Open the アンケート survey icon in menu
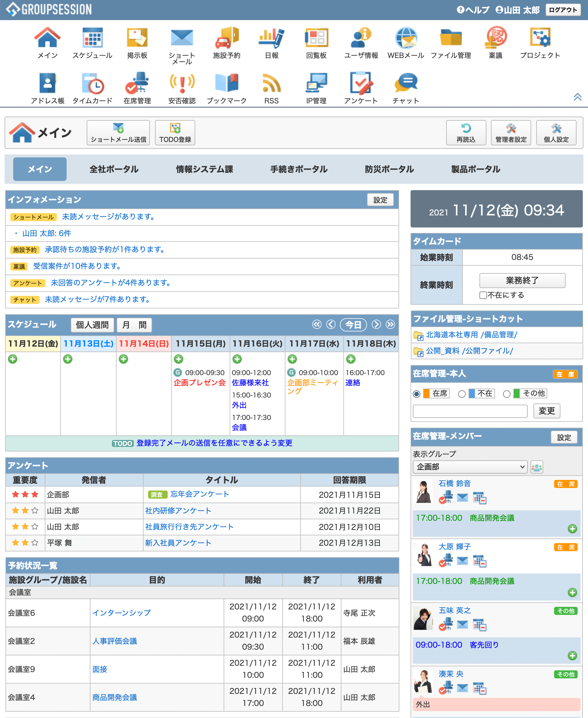 [361, 83]
